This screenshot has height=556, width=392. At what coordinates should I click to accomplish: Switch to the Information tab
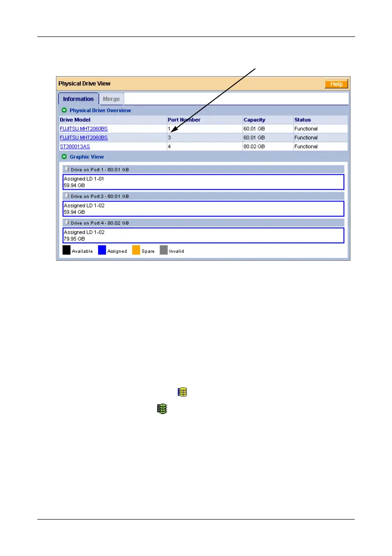(x=78, y=99)
